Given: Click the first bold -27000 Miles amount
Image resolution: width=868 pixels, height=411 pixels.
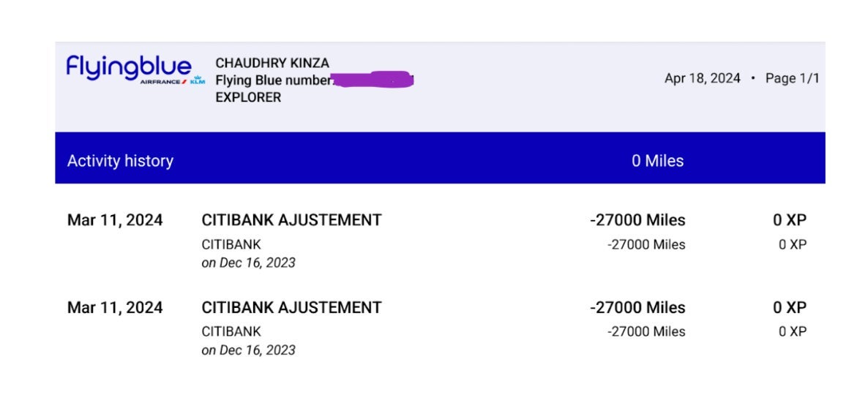Looking at the screenshot, I should 637,219.
